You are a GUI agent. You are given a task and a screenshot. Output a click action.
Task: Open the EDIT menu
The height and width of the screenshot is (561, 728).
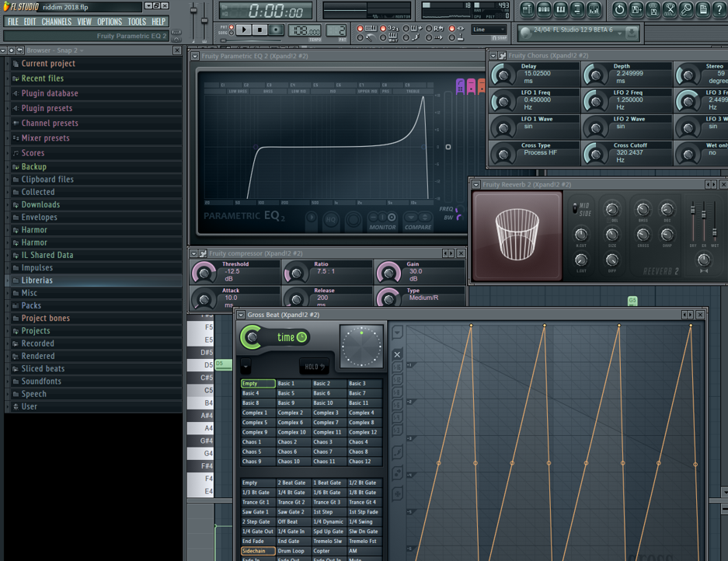click(x=30, y=22)
